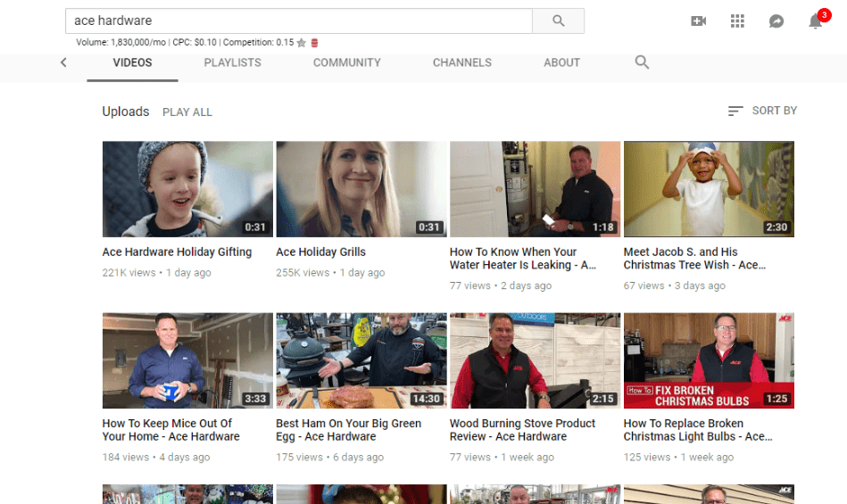Open Ace Holiday Grills thumbnail
This screenshot has height=504, width=847.
click(x=361, y=189)
